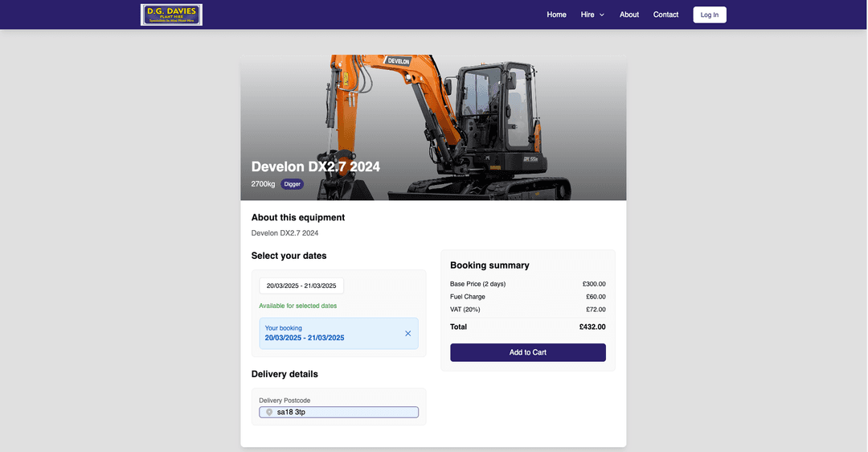The height and width of the screenshot is (452, 868).
Task: Click the Digger category badge
Action: (293, 184)
